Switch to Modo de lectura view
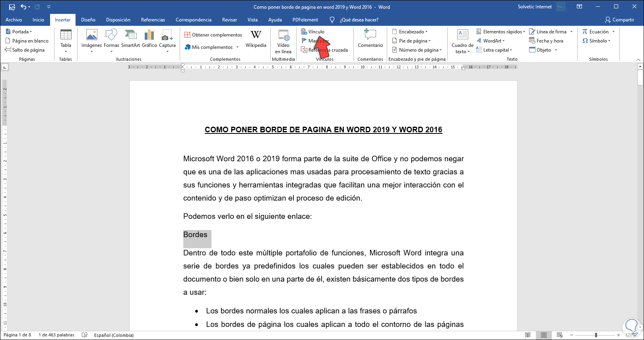The width and height of the screenshot is (644, 340). (x=528, y=335)
